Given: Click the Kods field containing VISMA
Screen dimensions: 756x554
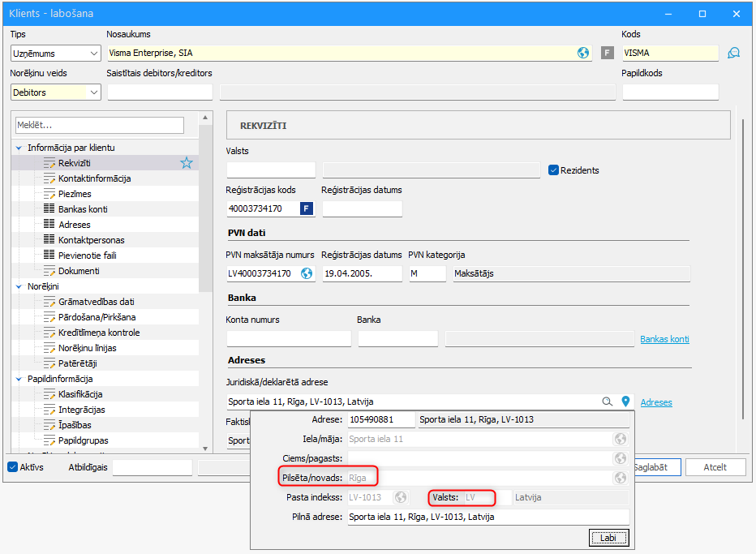Looking at the screenshot, I should tap(670, 53).
